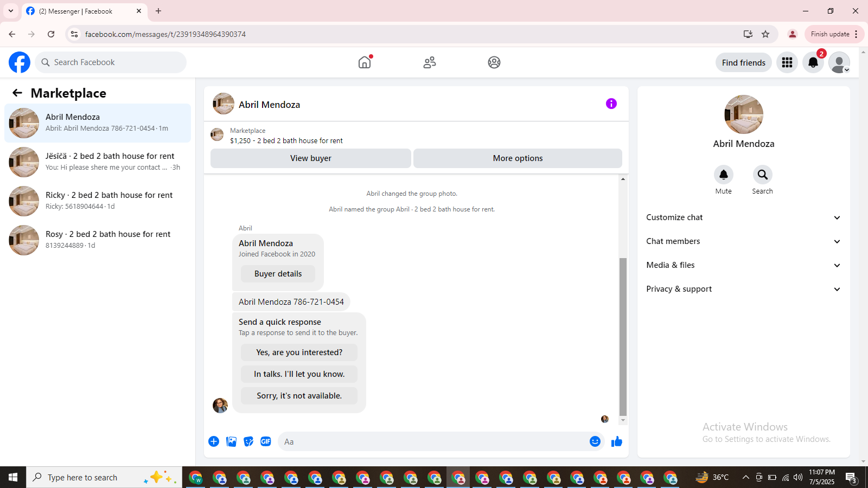Screen dimensions: 868x488
Task: Click Find friends button
Action: (x=744, y=62)
